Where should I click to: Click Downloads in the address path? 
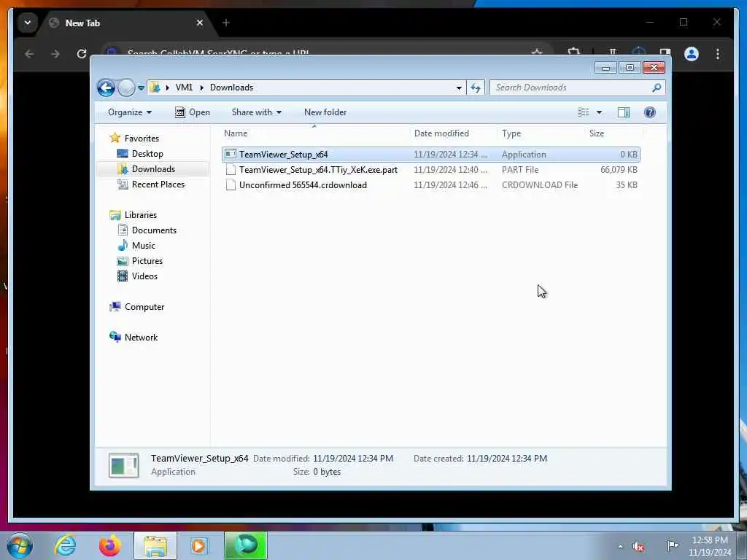[x=231, y=87]
